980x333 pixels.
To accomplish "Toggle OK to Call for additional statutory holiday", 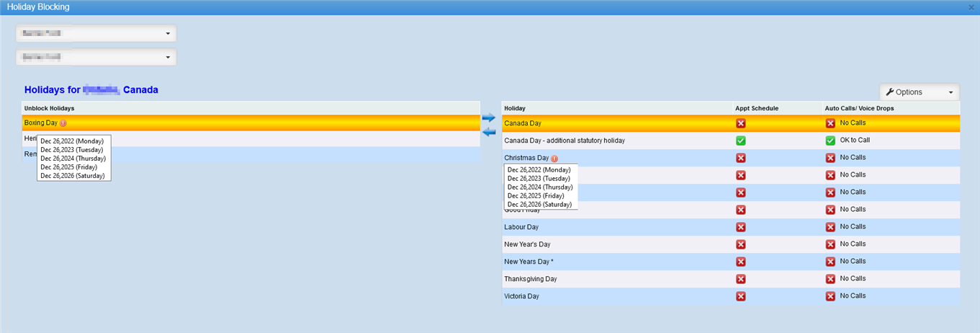I will point(830,141).
